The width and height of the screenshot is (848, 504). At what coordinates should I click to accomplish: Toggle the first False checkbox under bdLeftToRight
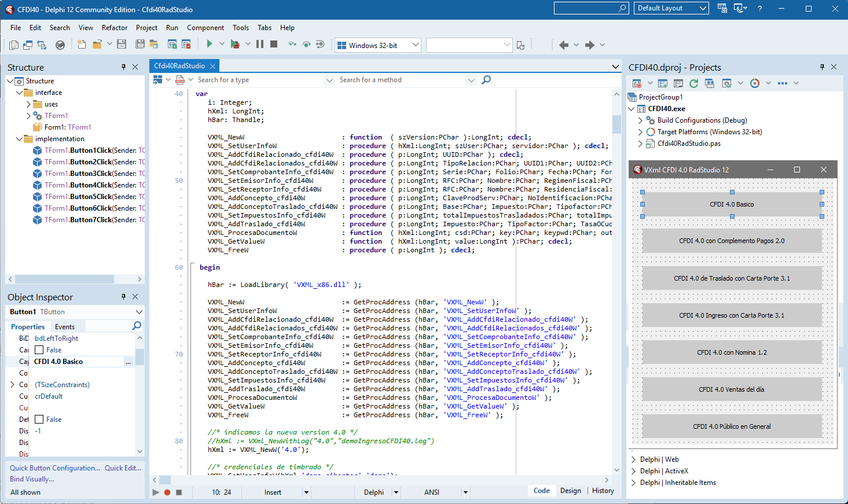[x=39, y=350]
